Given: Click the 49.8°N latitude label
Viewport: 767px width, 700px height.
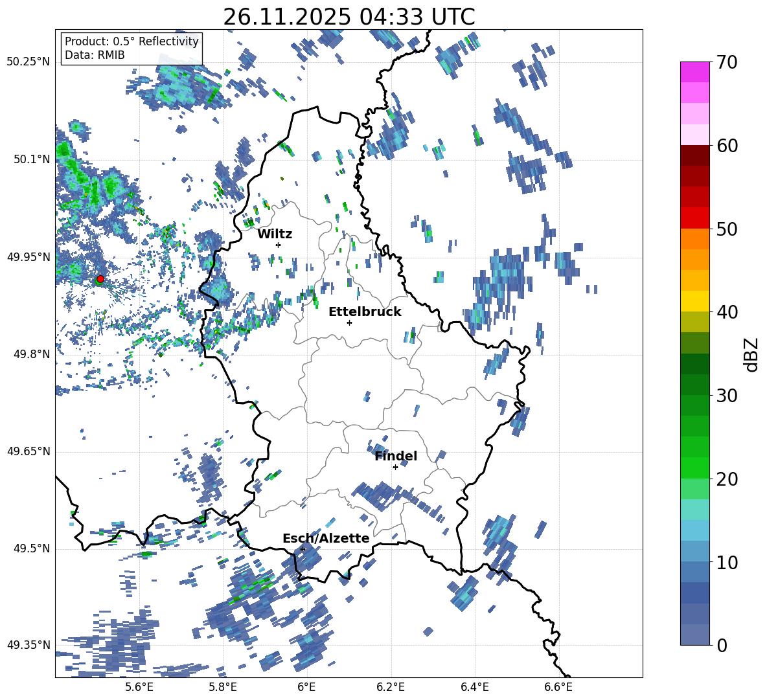Looking at the screenshot, I should pyautogui.click(x=32, y=354).
